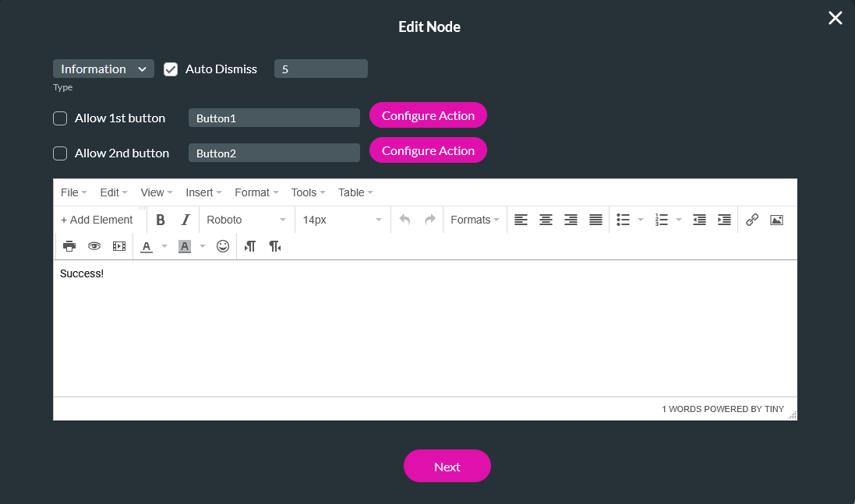
Task: Center align the text
Action: 546,220
